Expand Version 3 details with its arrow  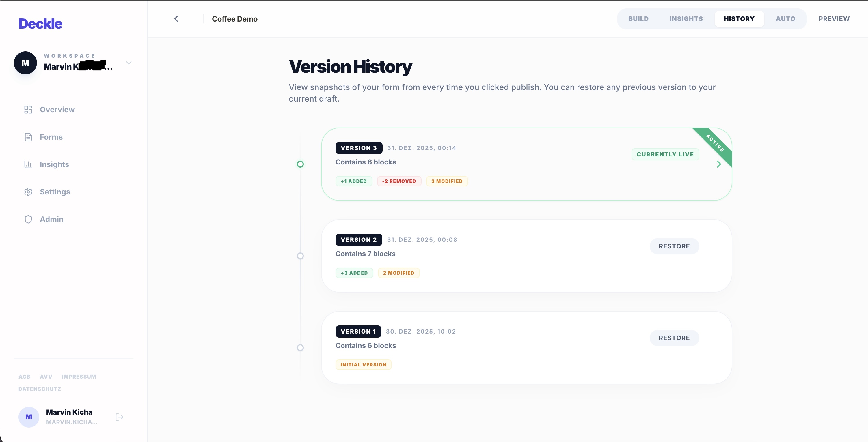719,164
